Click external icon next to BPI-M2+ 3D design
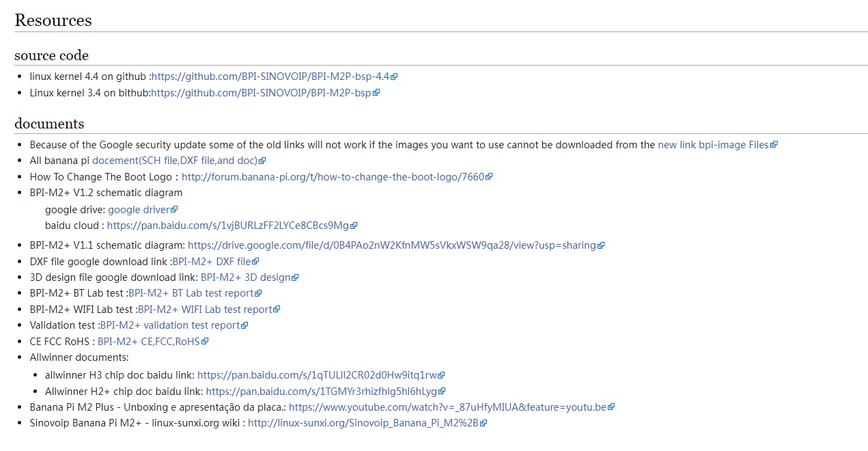The height and width of the screenshot is (451, 868). click(295, 278)
